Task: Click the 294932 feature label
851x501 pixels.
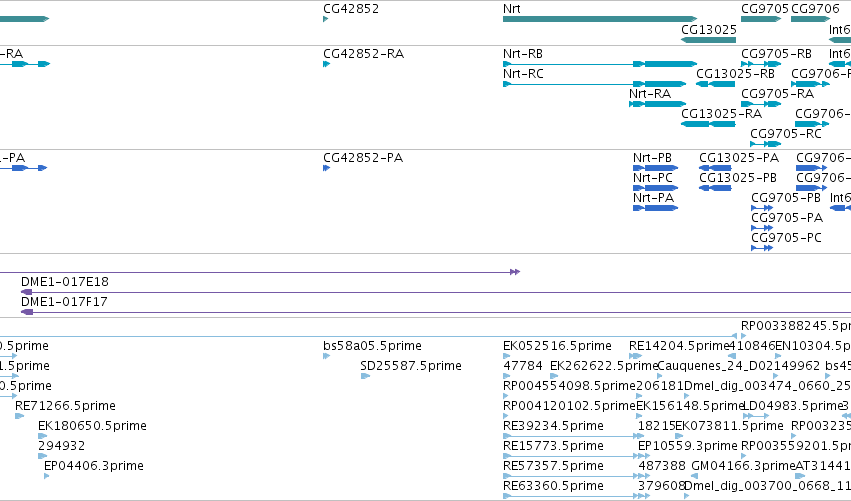Action: point(61,446)
